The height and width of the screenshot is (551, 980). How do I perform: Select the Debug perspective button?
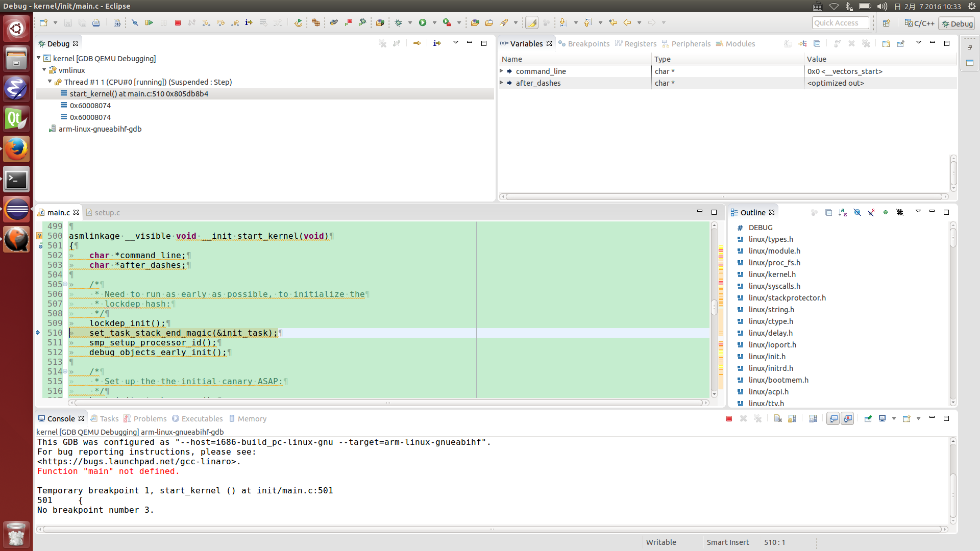coord(957,23)
